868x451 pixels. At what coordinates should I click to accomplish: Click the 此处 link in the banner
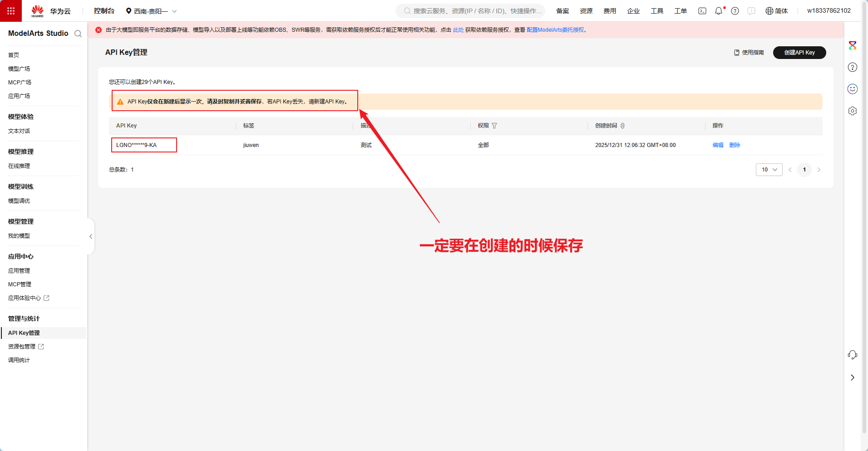tap(459, 29)
